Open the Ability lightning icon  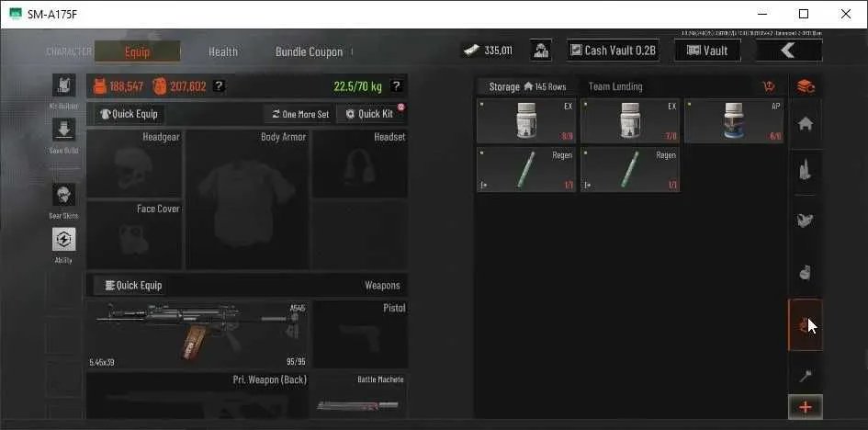63,239
